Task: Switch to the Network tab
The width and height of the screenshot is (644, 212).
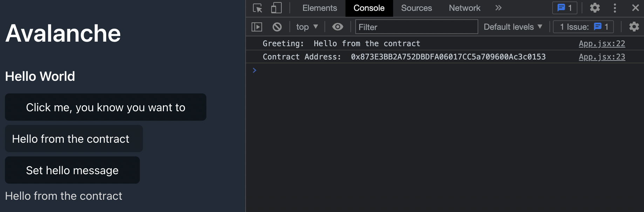Action: [465, 8]
